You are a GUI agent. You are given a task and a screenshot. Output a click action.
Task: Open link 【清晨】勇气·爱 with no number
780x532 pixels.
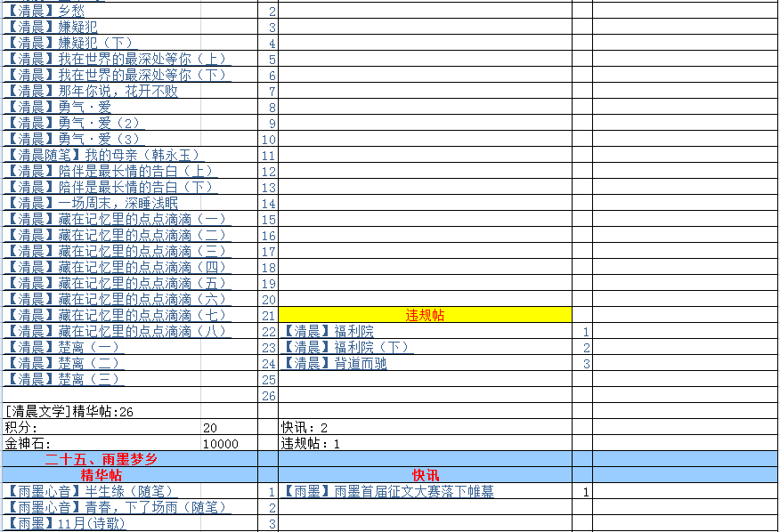coord(58,107)
